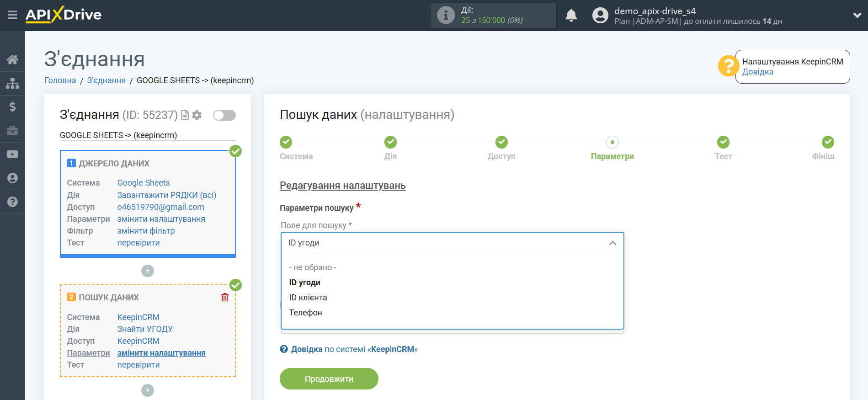
Task: Click KeepinCRM system link
Action: pyautogui.click(x=138, y=317)
